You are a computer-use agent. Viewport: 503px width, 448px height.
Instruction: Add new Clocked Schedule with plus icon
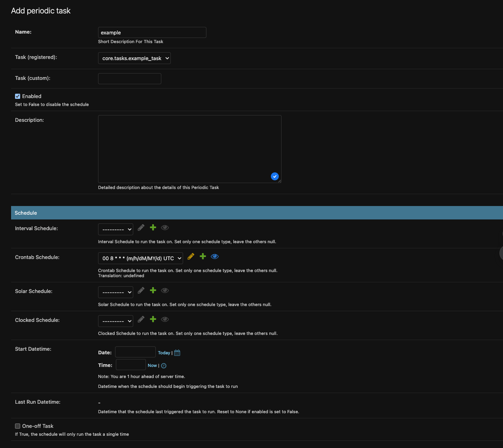[153, 319]
